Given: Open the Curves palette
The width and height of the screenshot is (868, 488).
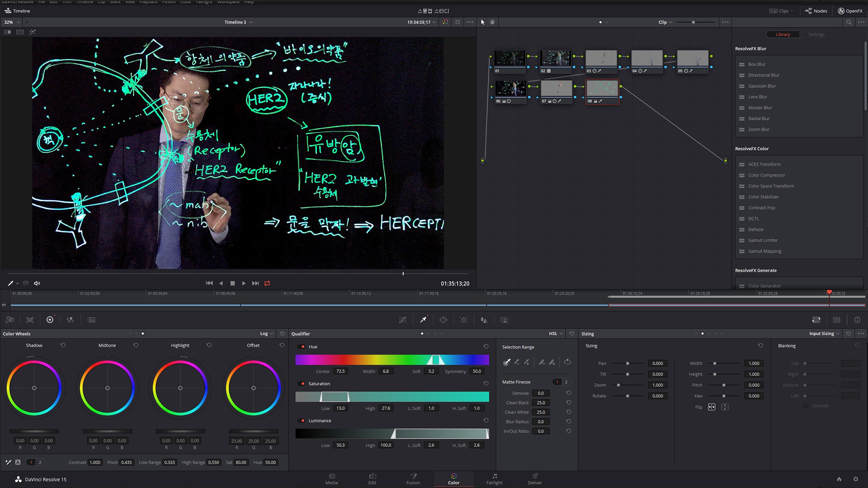Looking at the screenshot, I should coord(402,320).
